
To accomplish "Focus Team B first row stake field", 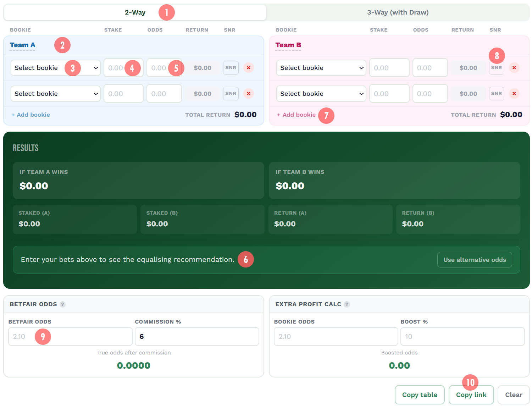I will click(x=389, y=68).
